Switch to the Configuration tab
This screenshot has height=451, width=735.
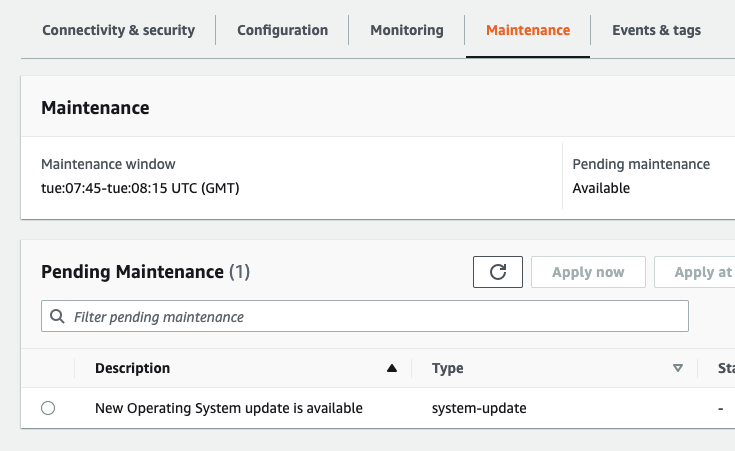pyautogui.click(x=282, y=30)
